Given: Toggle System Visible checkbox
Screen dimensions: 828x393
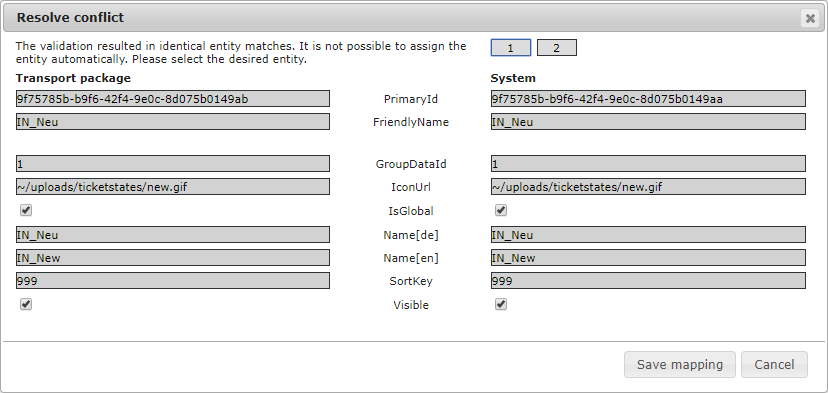Looking at the screenshot, I should (x=501, y=304).
